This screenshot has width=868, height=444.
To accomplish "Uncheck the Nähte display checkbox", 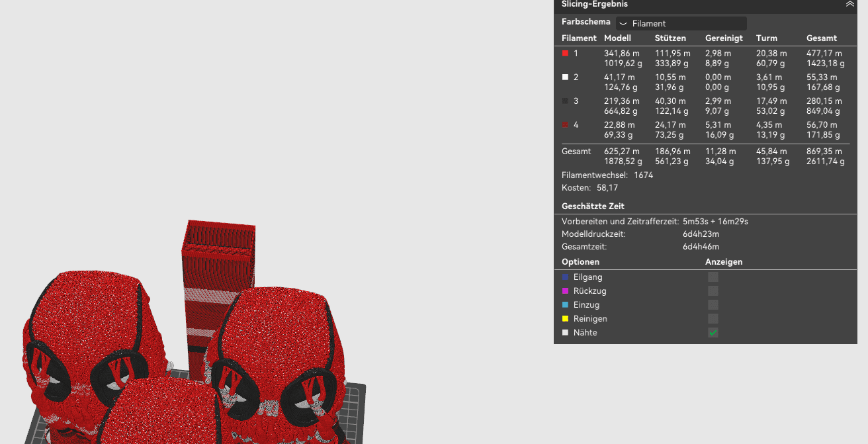I will pos(713,333).
